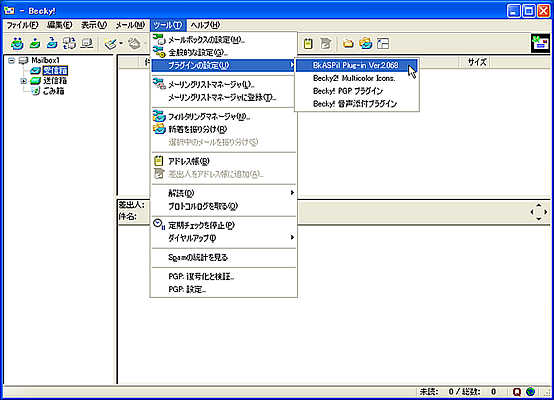Choose PGP: 設定... from the menu
The image size is (554, 400).
[223, 289]
